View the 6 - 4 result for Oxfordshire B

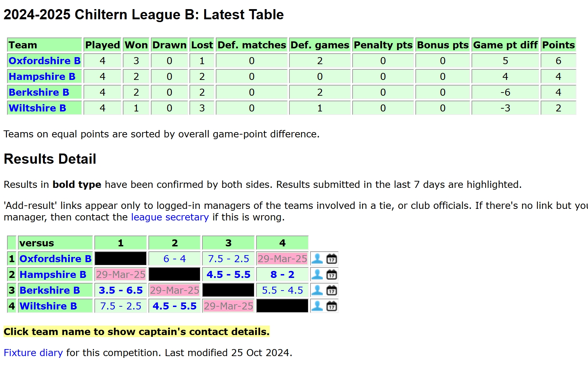[175, 259]
